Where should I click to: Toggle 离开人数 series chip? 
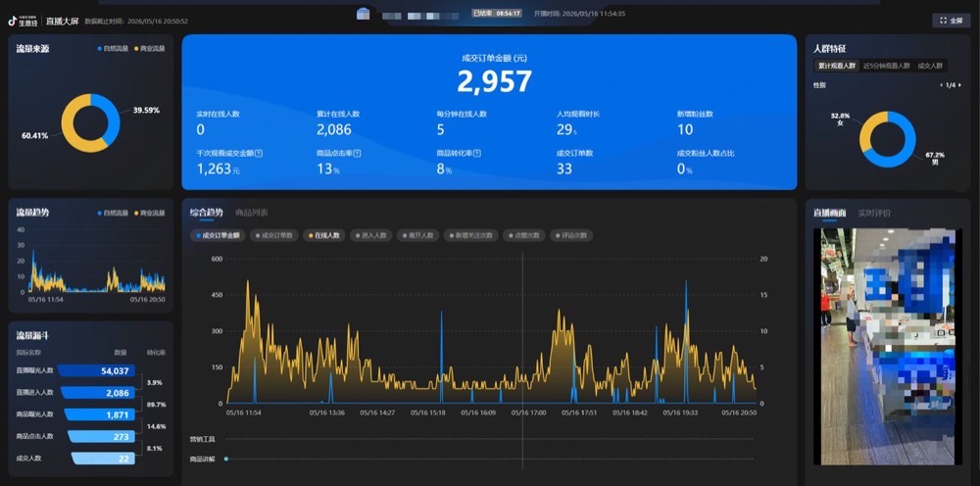tap(417, 235)
